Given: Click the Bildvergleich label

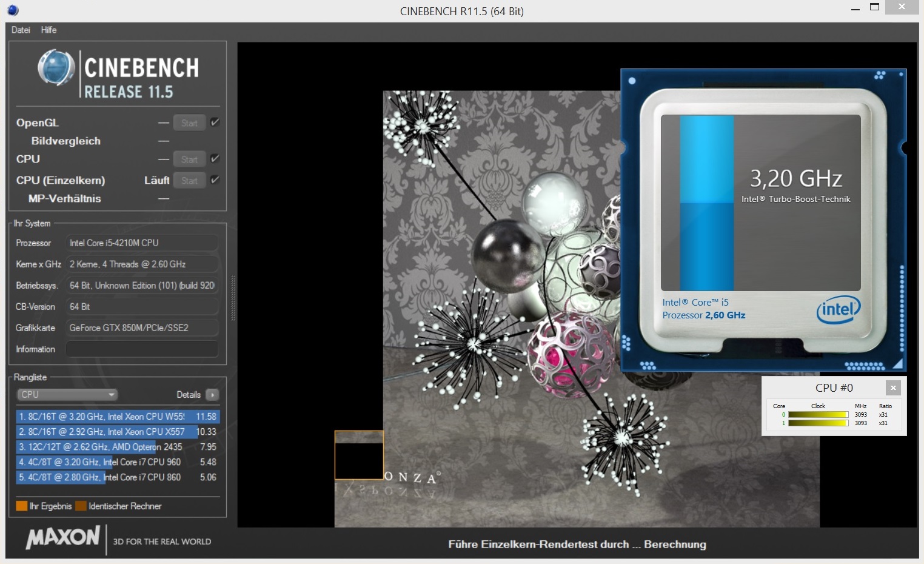Looking at the screenshot, I should (66, 141).
